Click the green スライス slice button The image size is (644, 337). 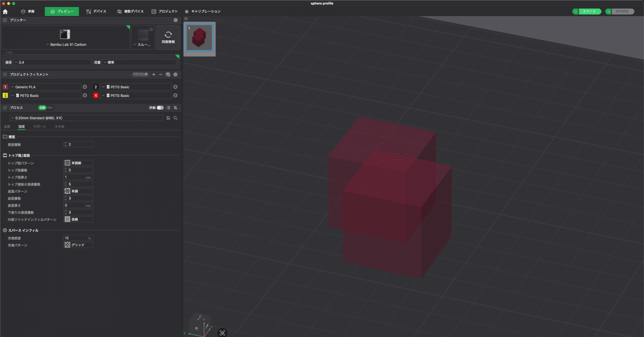point(590,11)
